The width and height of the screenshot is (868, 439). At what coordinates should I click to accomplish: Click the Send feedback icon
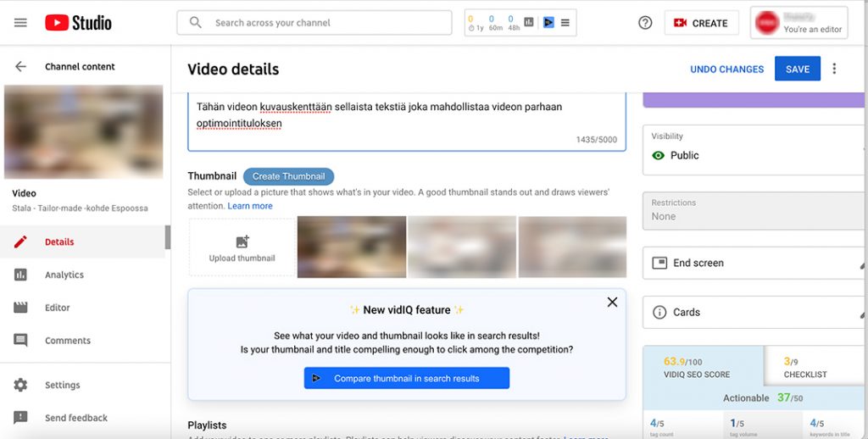pos(20,418)
